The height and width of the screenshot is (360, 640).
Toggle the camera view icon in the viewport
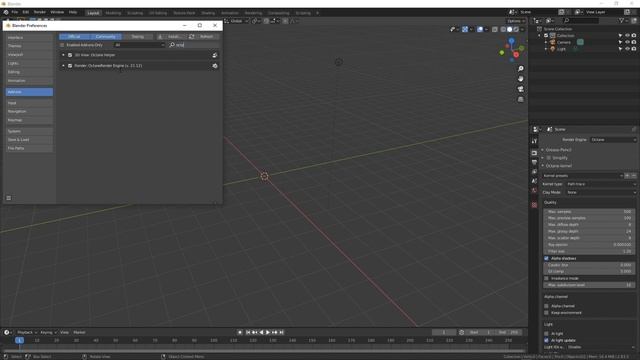coord(520,89)
